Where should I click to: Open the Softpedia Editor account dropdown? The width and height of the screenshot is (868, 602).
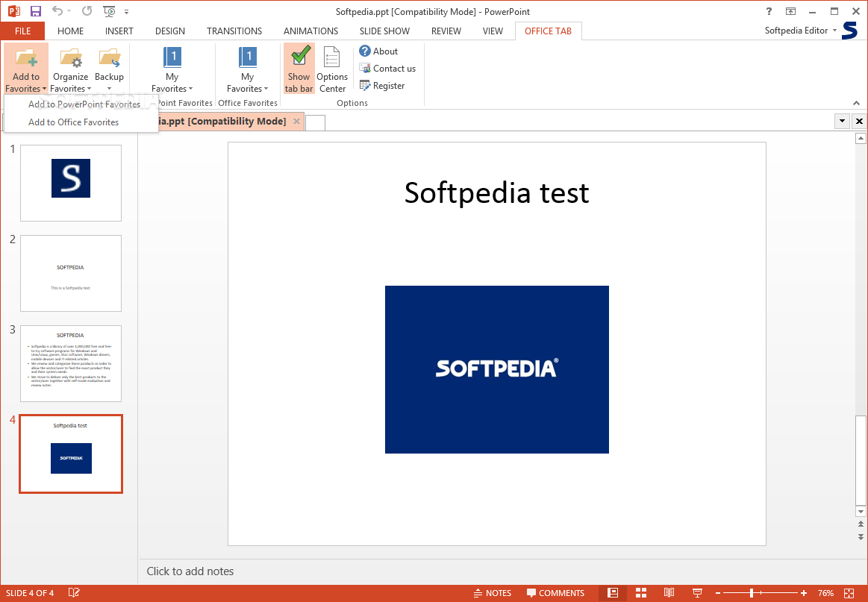(x=801, y=31)
